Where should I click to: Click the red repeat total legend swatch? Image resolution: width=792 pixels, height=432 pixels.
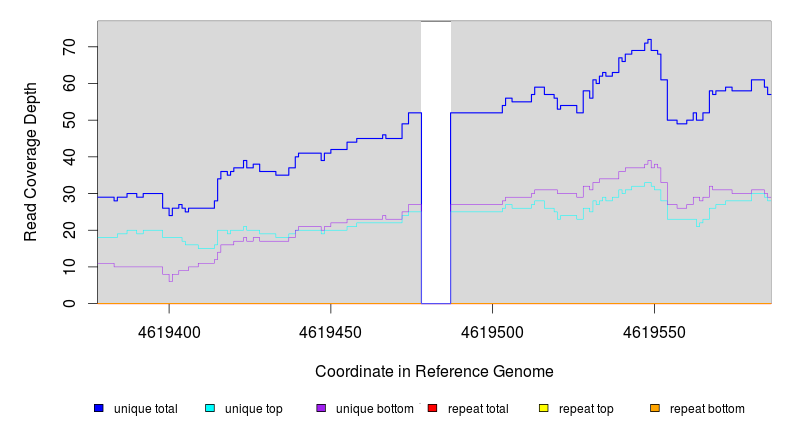(432, 409)
